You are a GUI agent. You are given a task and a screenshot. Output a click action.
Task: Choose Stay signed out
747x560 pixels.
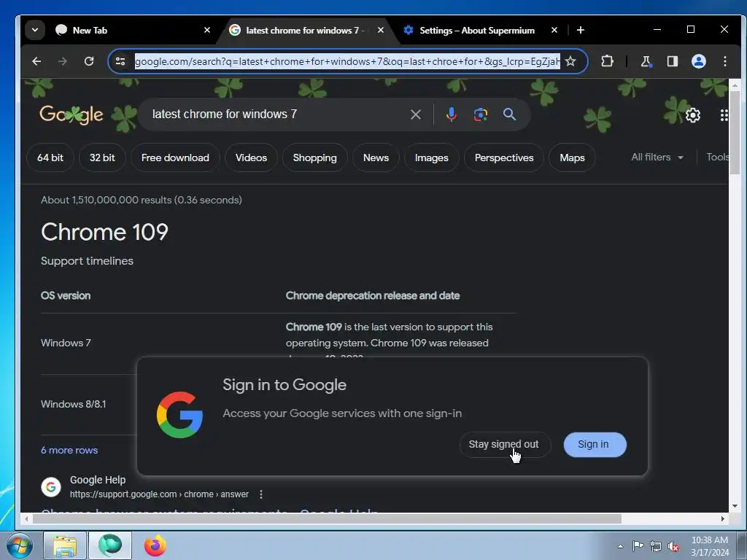(x=504, y=444)
